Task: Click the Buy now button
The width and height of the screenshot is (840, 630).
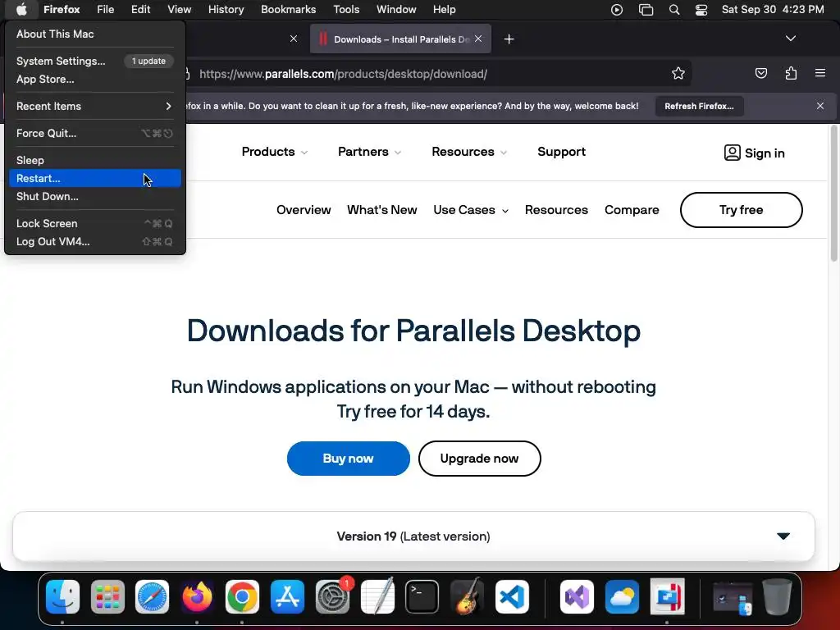Action: [348, 459]
